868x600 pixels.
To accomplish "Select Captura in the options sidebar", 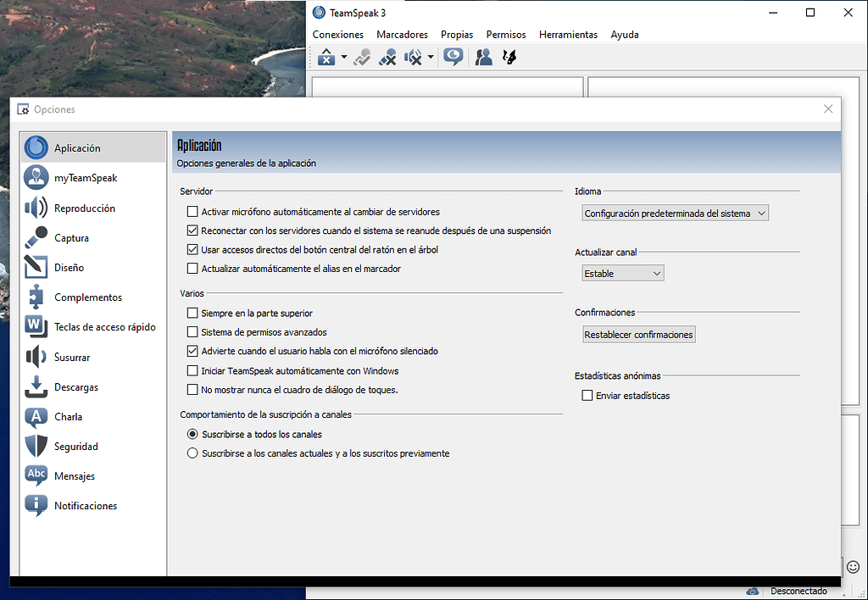I will click(x=71, y=238).
